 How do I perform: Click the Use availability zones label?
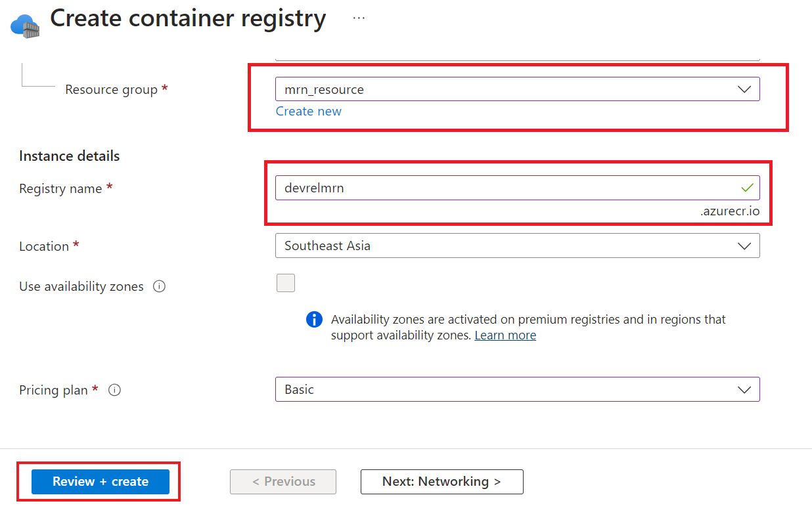tap(81, 287)
